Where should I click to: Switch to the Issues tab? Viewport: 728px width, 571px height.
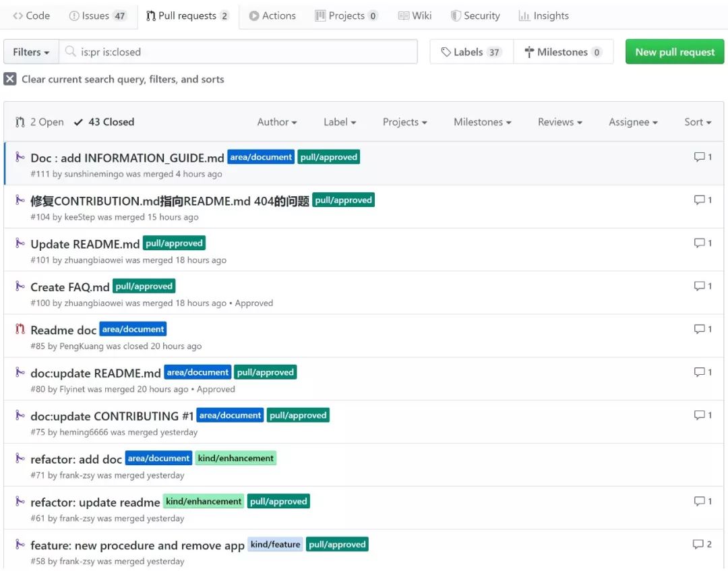click(98, 16)
